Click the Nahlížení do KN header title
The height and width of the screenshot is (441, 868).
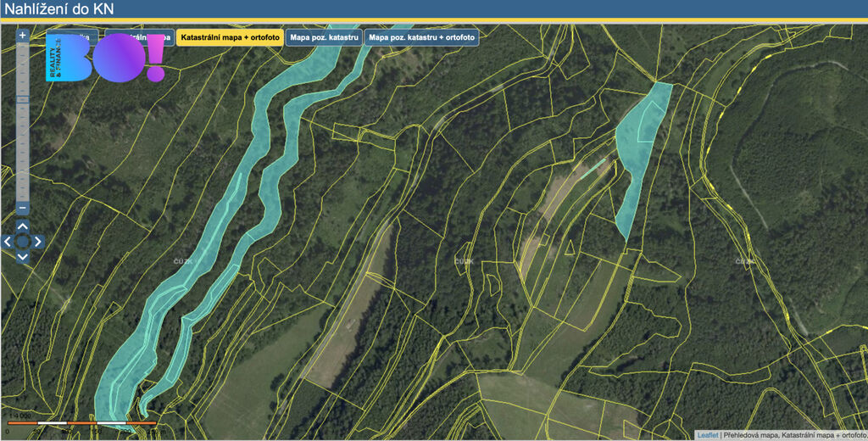[x=59, y=9]
